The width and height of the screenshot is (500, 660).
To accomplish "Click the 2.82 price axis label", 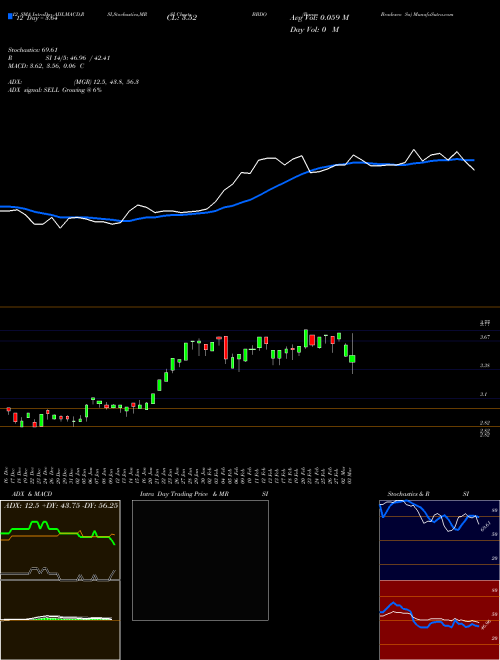I will tap(485, 423).
